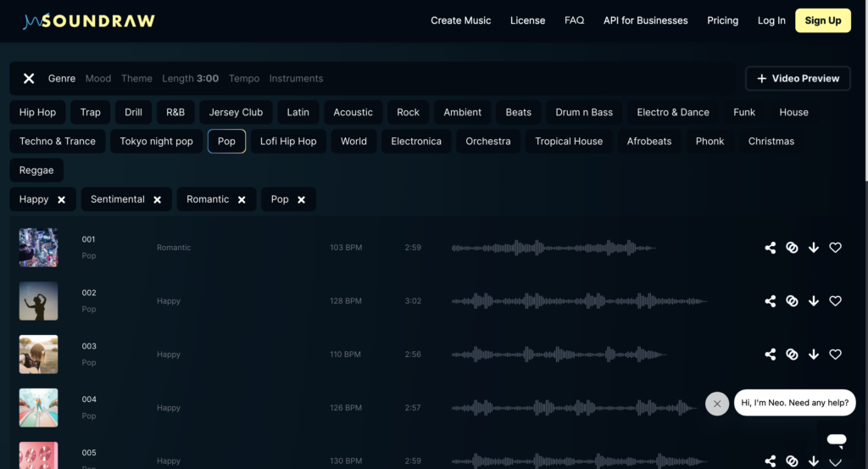
Task: Dismiss the Neo chat help bubble
Action: (x=717, y=404)
